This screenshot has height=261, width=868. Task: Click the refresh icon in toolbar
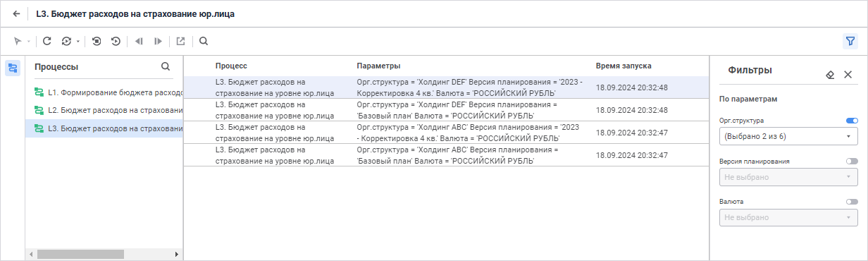(47, 41)
